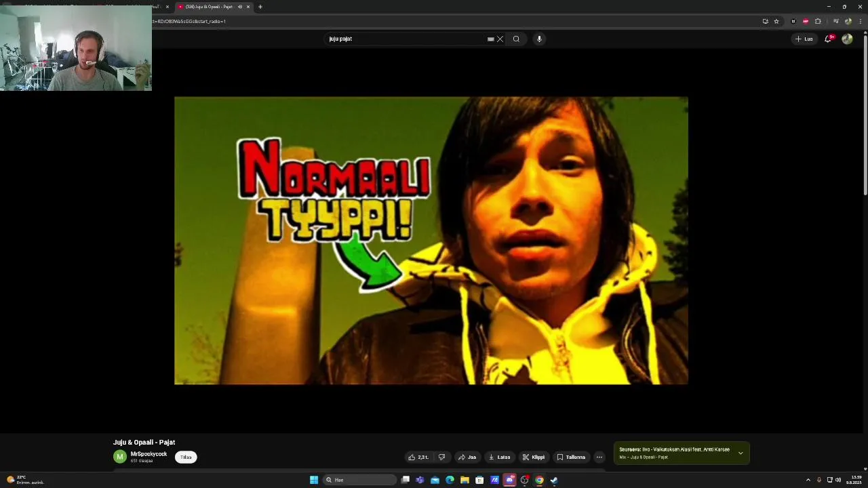Open Chrome extensions puzzle icon

(818, 21)
